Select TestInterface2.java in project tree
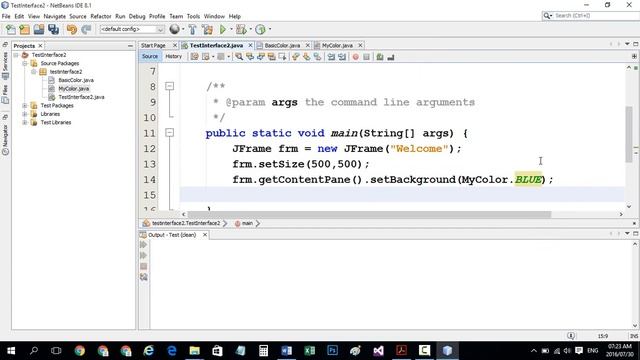 coord(81,97)
